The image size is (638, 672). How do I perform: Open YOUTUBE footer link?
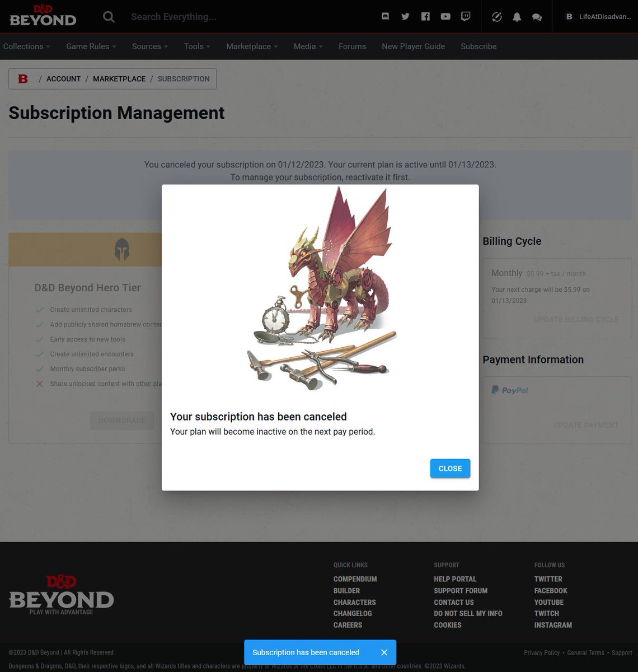[549, 602]
